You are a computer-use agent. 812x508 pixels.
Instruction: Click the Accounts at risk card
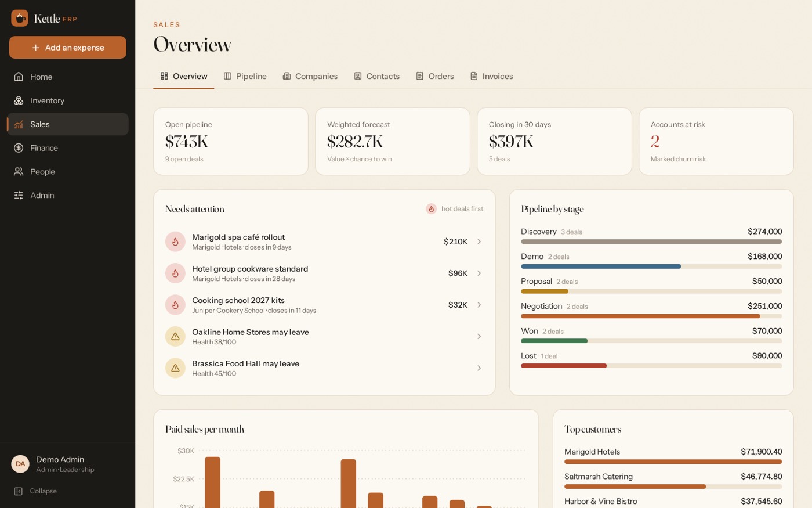[716, 142]
